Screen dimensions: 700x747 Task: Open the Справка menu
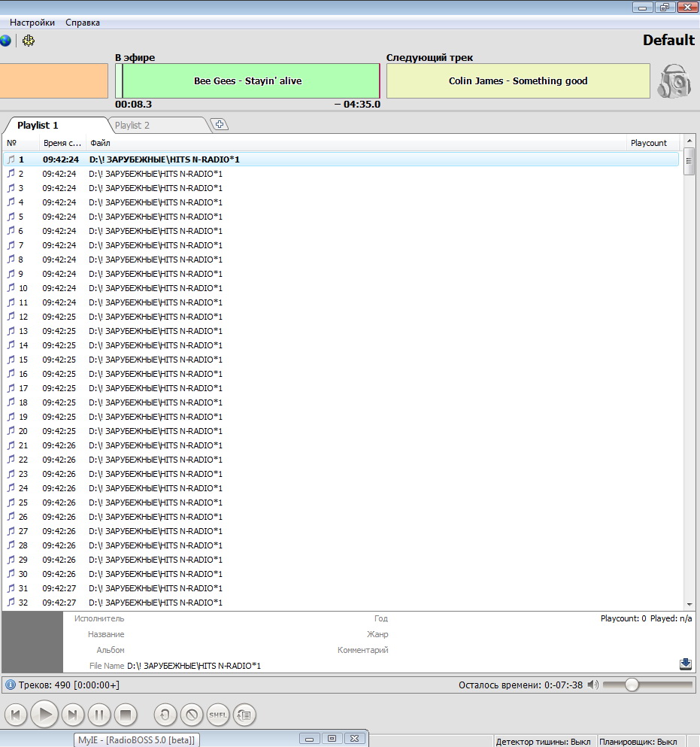click(83, 23)
